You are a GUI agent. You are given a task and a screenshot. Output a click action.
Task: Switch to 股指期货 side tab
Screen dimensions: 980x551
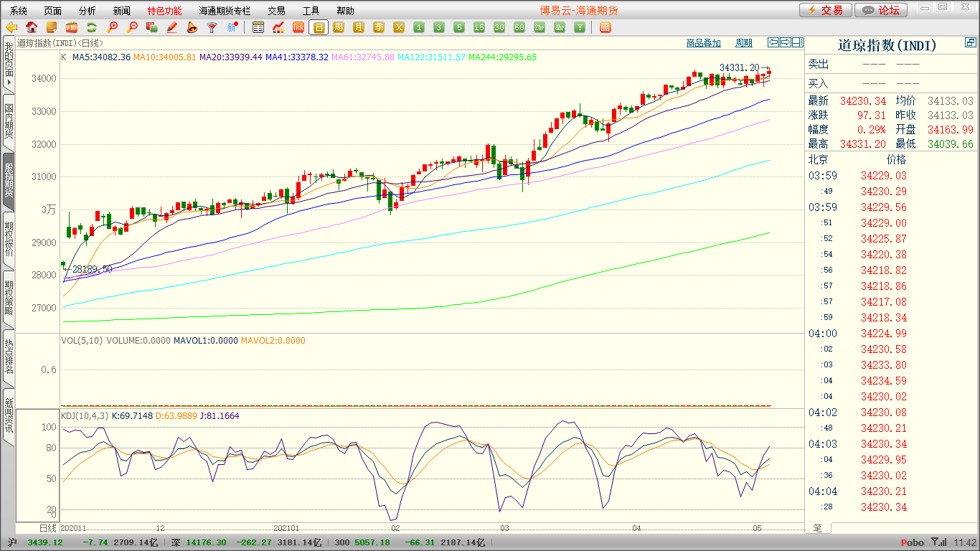click(9, 181)
